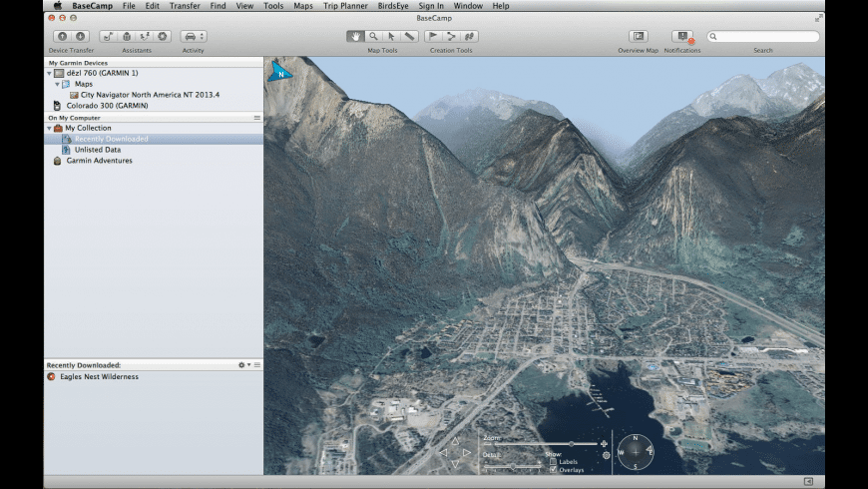Image resolution: width=868 pixels, height=489 pixels.
Task: Select the Track footprints creation tool
Action: (x=469, y=36)
